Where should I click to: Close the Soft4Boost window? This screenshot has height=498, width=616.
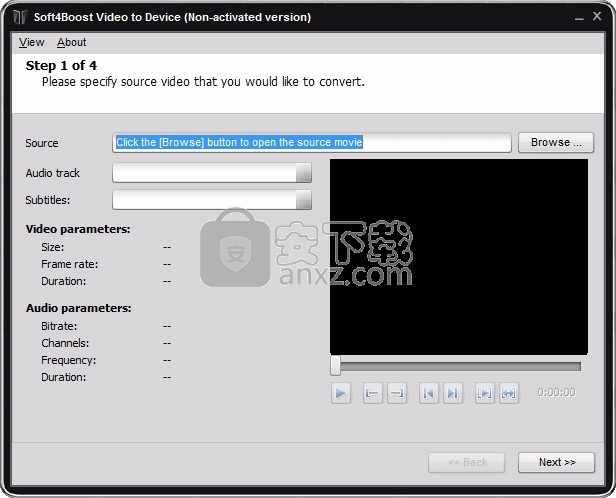[597, 16]
